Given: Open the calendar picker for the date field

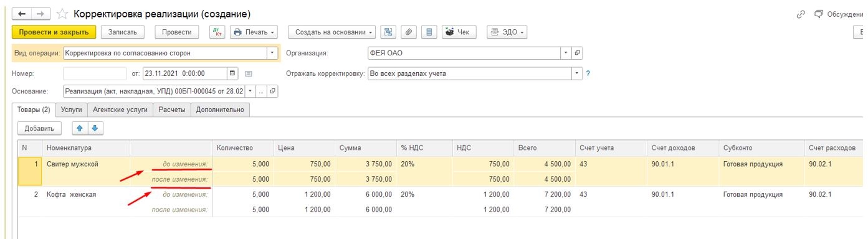Looking at the screenshot, I should point(233,73).
